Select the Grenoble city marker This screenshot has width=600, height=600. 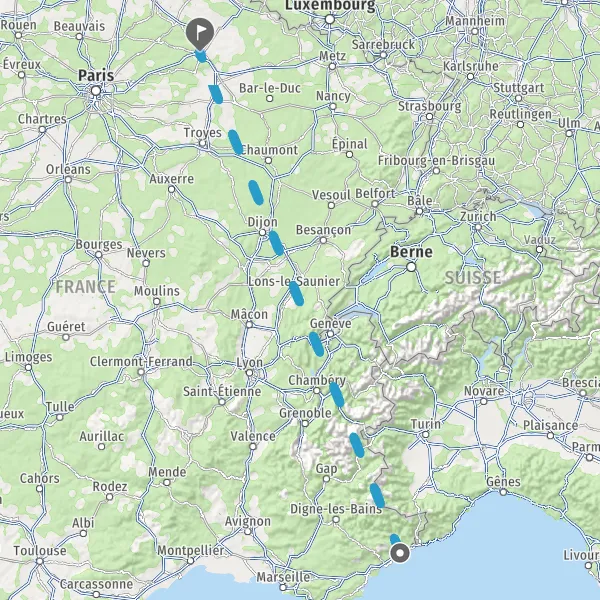click(x=305, y=423)
